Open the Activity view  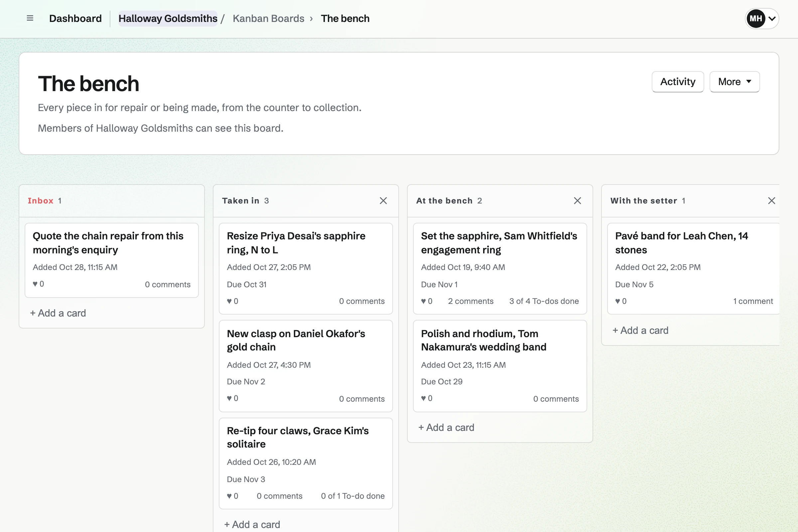tap(678, 82)
